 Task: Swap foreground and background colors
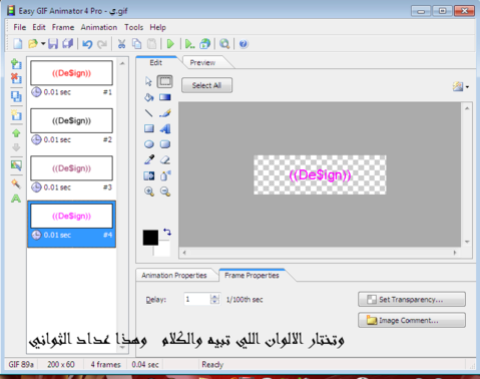tap(167, 232)
